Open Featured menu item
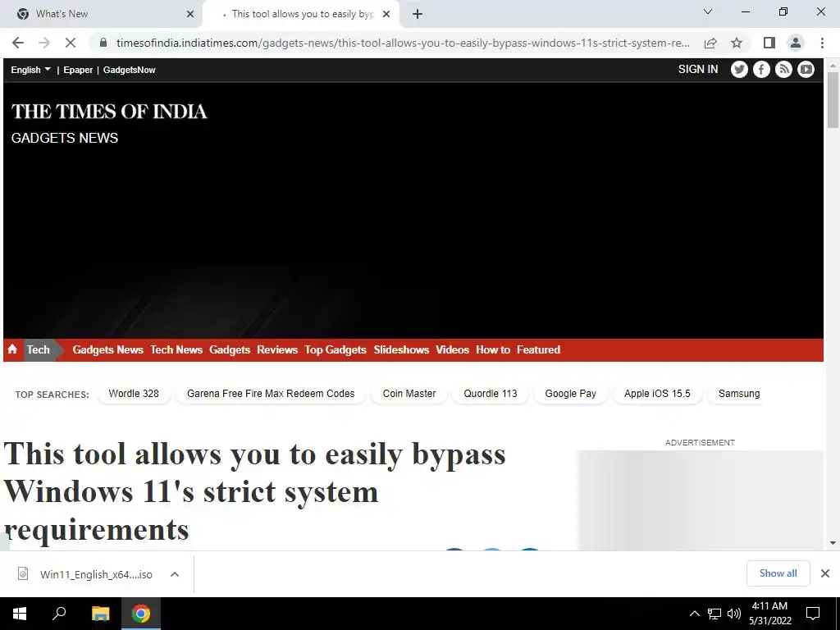840x630 pixels. pyautogui.click(x=538, y=349)
